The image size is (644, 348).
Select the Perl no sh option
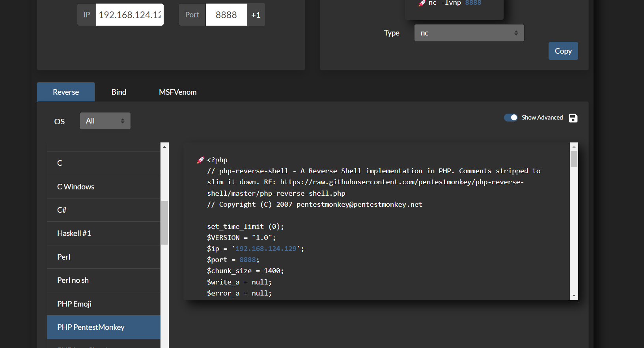pyautogui.click(x=104, y=280)
